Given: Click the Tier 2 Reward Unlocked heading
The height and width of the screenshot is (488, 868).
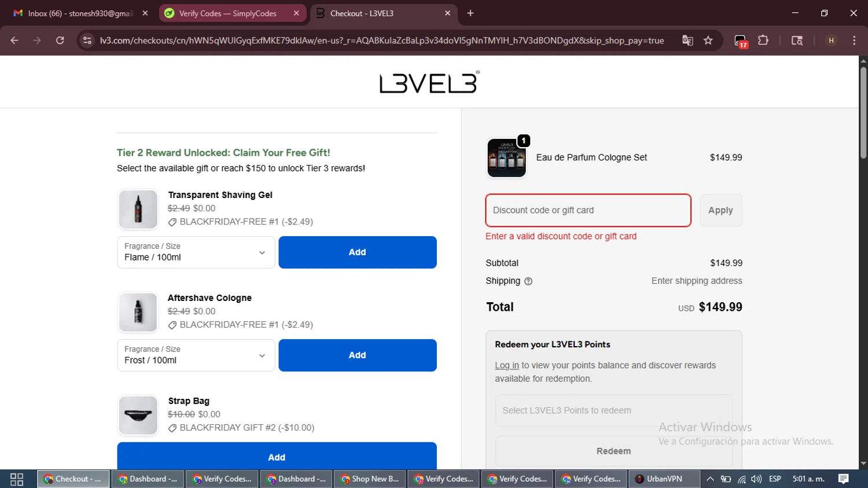Looking at the screenshot, I should pos(223,153).
